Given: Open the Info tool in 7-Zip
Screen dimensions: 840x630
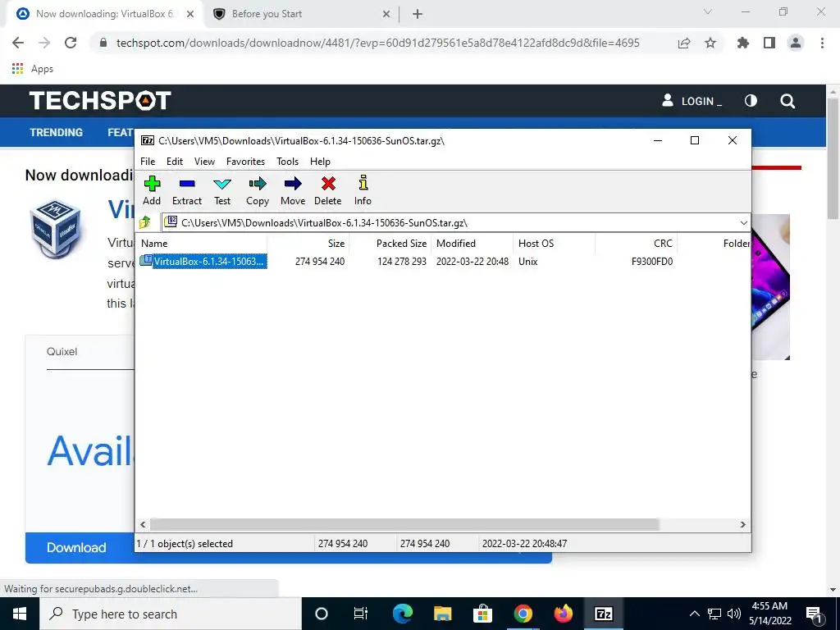Looking at the screenshot, I should [x=363, y=190].
